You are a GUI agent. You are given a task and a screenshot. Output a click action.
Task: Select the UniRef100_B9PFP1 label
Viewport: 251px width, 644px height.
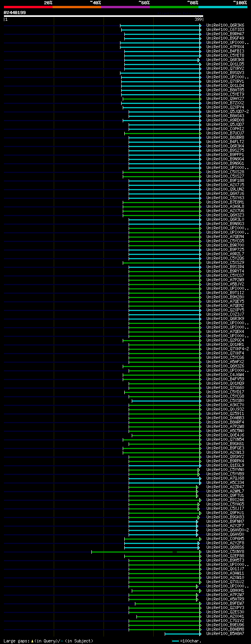tap(225, 155)
